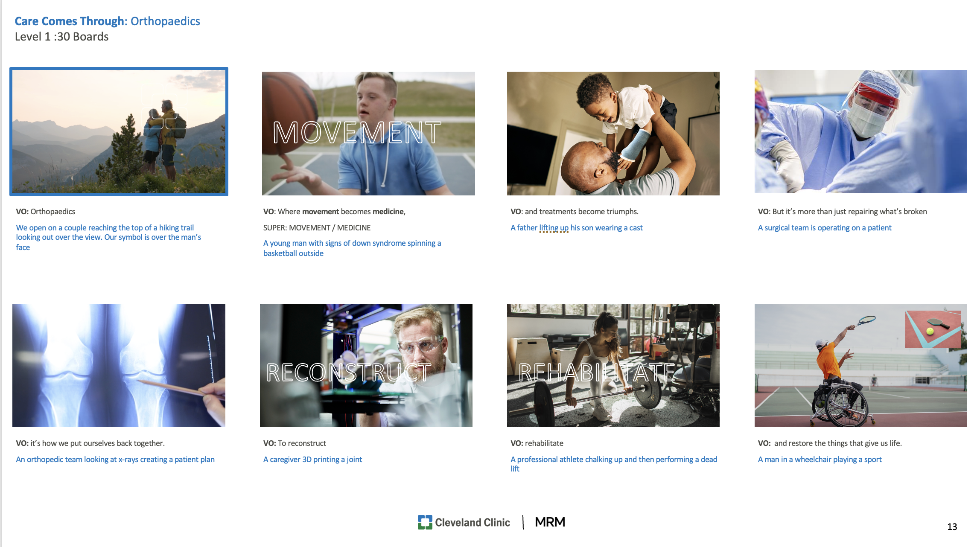Click the SUPER: MOVEMENT / MEDICINE text
Screen dimensions: 980x547
317,228
